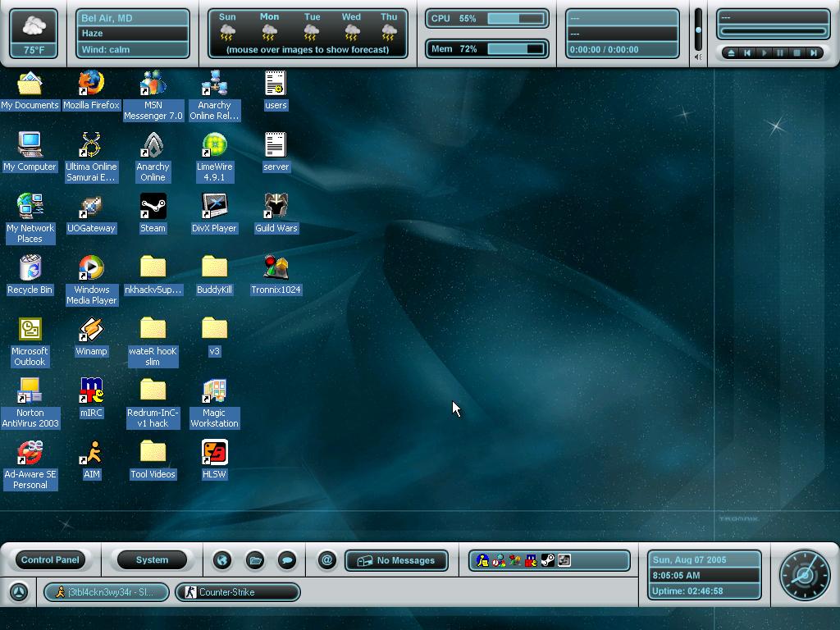Click the chat bubble icon in bottom bar

pos(286,560)
